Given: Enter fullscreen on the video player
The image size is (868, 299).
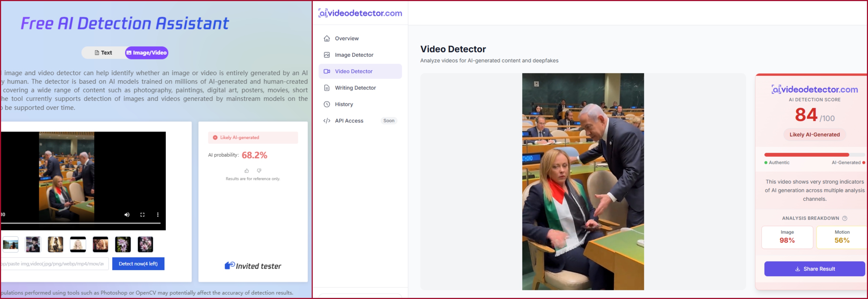Looking at the screenshot, I should point(143,215).
